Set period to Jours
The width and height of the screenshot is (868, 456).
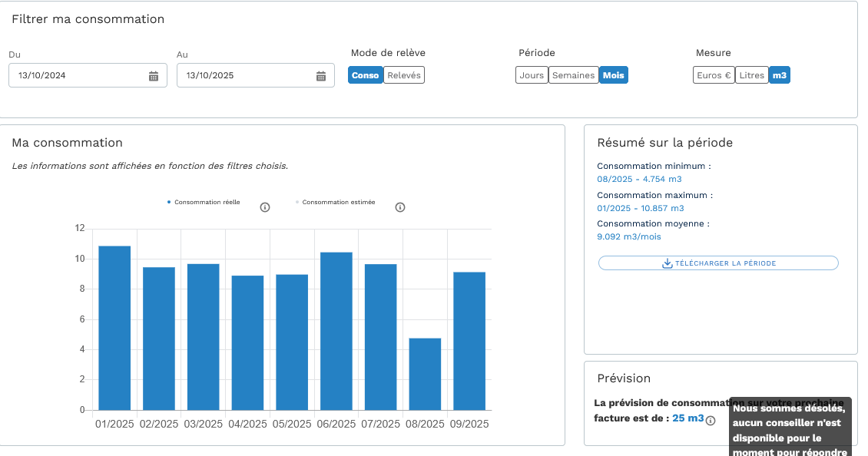click(532, 75)
